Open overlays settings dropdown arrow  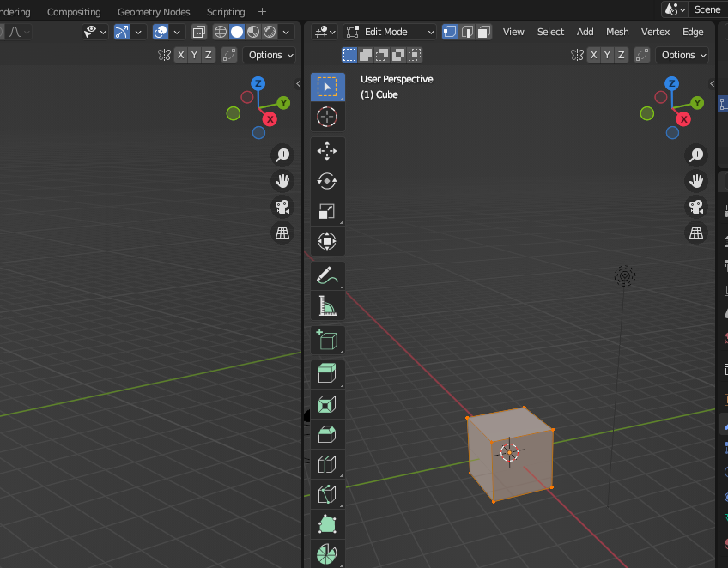(x=177, y=32)
